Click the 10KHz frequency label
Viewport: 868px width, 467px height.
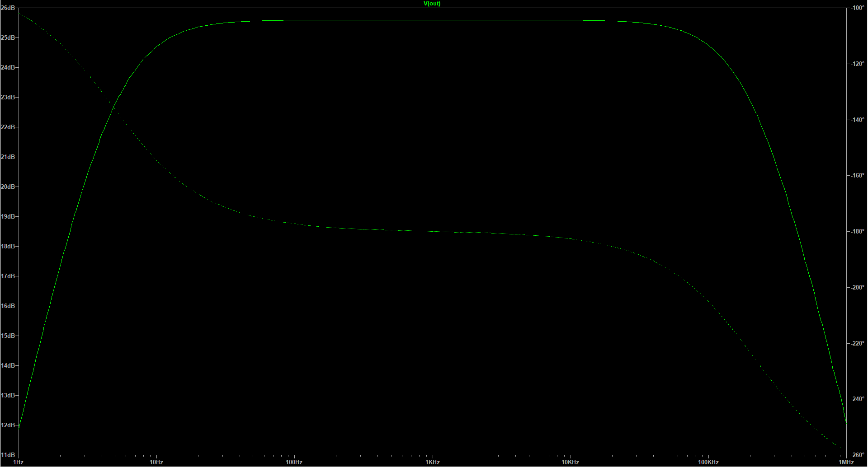(x=571, y=462)
